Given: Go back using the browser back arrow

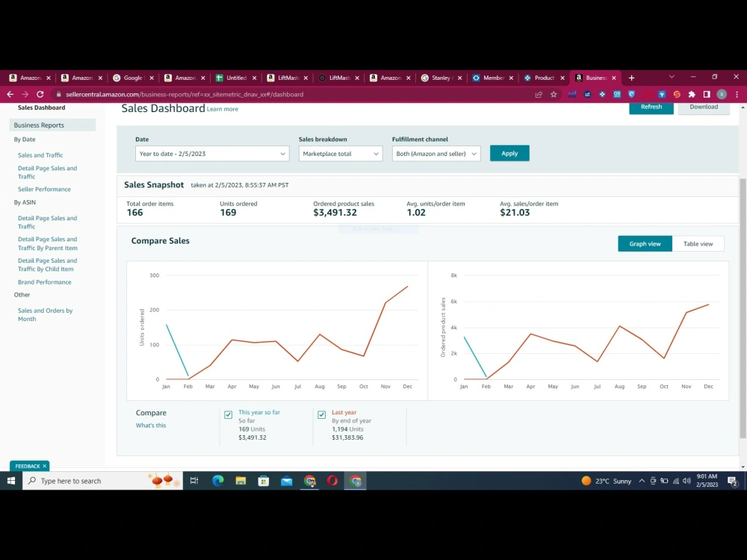Looking at the screenshot, I should point(10,94).
